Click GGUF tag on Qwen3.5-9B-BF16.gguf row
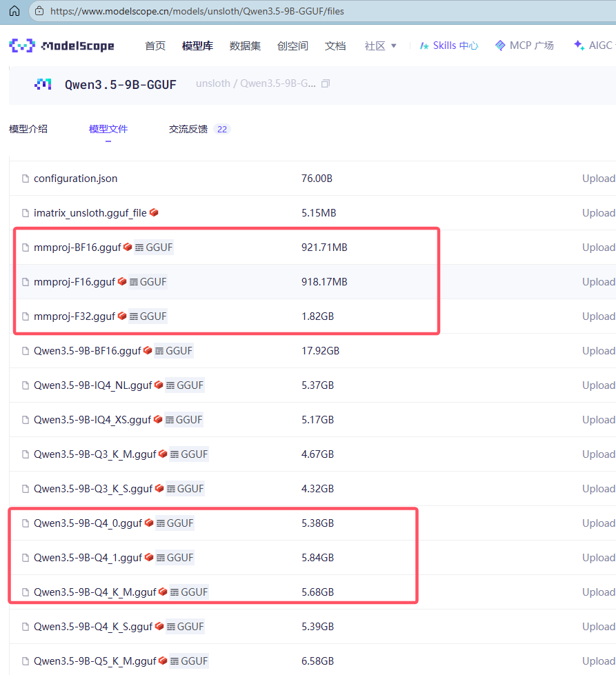 [x=174, y=350]
